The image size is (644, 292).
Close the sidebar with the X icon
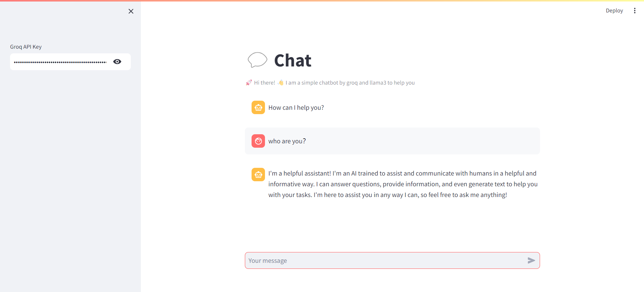point(131,11)
